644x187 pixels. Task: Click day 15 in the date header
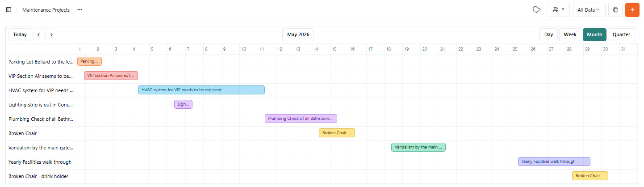click(334, 49)
